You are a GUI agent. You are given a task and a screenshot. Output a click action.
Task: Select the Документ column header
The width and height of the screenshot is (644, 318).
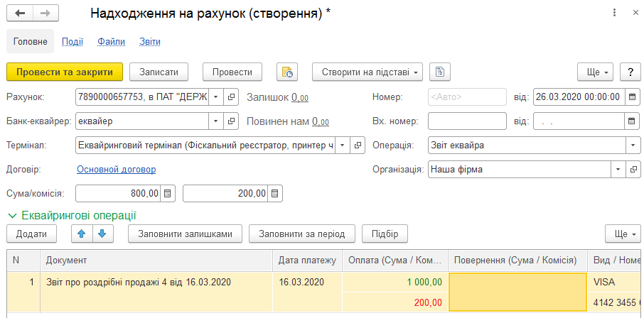coord(156,260)
